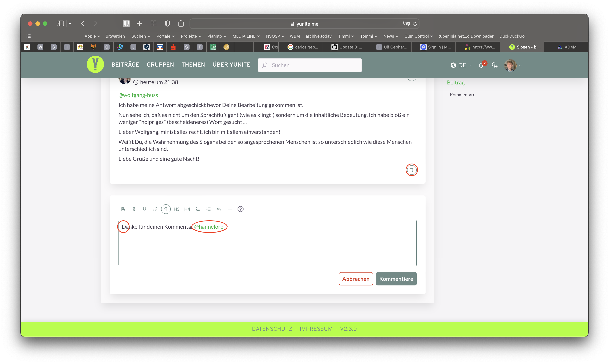Click the @hannelore mention in editor

point(209,227)
